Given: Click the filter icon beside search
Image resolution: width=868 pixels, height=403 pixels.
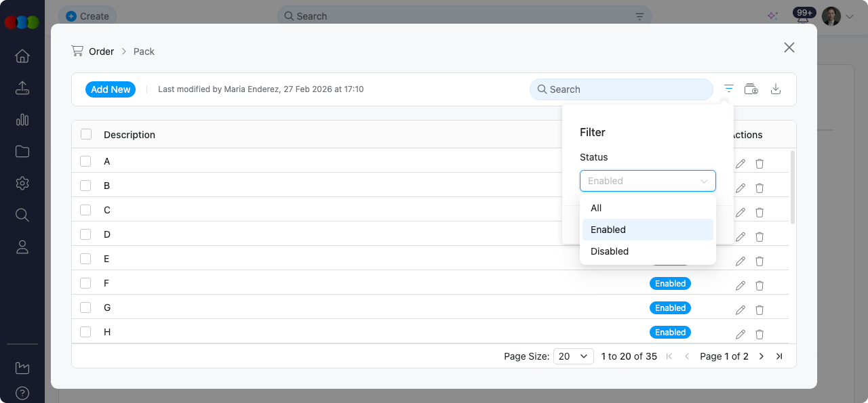Looking at the screenshot, I should pyautogui.click(x=728, y=89).
